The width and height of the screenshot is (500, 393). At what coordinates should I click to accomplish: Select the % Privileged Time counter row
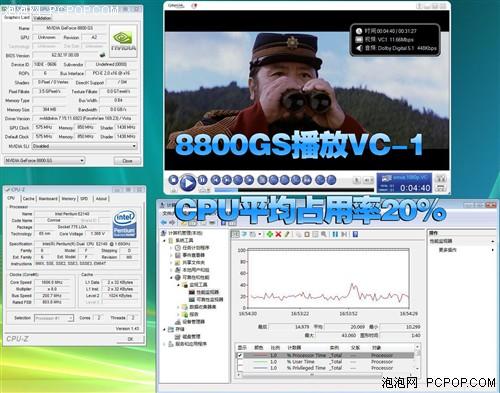click(325, 368)
